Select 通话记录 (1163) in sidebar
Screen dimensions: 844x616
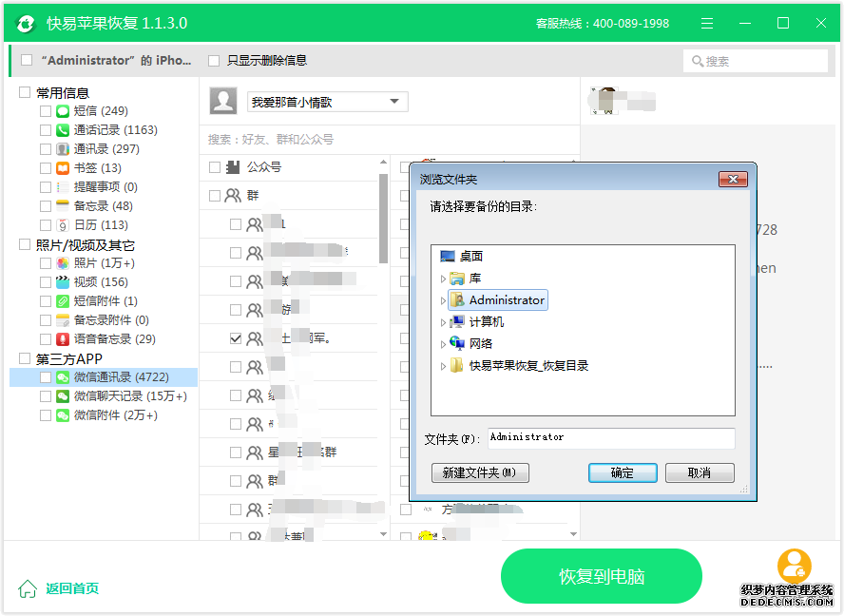click(x=115, y=130)
